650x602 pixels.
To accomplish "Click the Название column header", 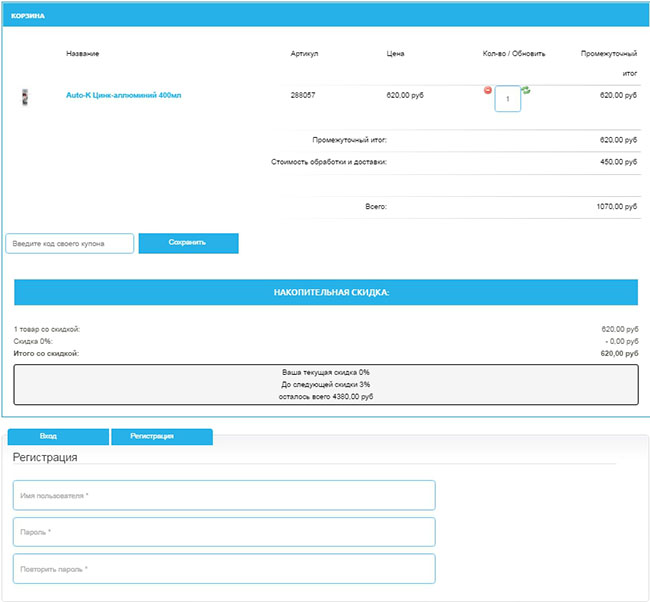I will tap(82, 53).
